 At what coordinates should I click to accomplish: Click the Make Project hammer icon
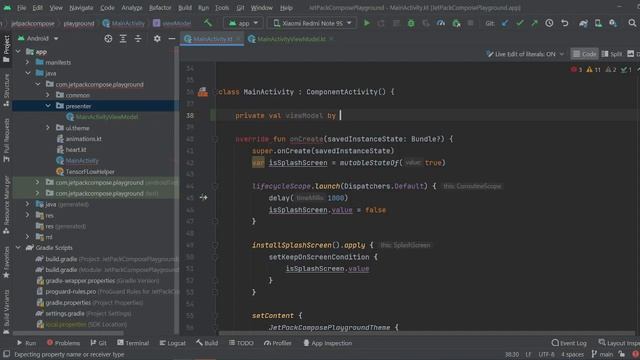(x=208, y=23)
